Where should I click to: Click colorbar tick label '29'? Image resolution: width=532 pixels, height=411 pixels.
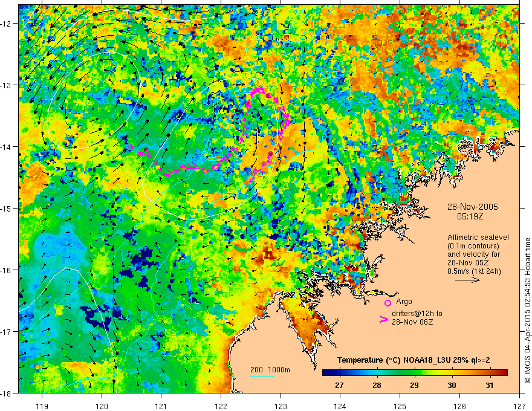(414, 385)
